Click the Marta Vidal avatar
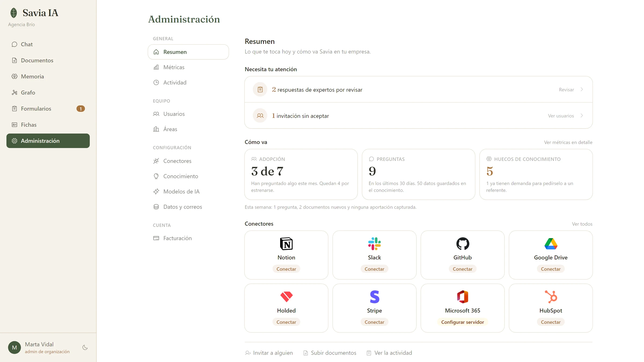644x362 pixels. [x=14, y=348]
